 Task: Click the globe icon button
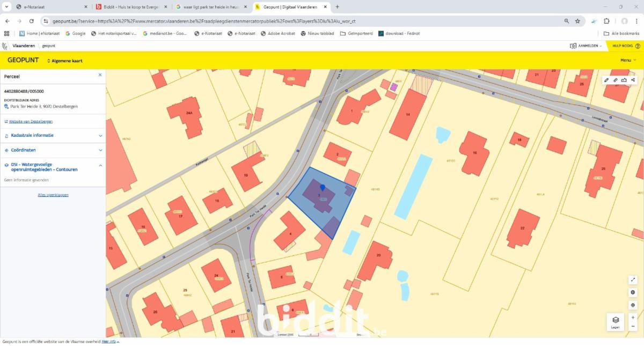tap(633, 292)
